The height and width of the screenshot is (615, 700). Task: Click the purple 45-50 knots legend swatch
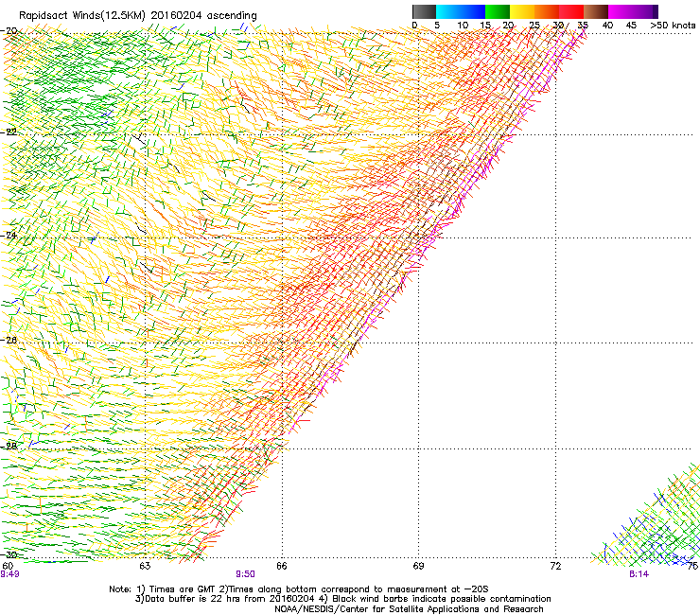645,11
